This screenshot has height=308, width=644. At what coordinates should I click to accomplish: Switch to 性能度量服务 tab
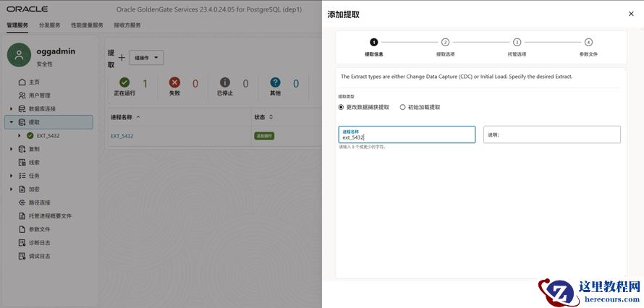[87, 25]
